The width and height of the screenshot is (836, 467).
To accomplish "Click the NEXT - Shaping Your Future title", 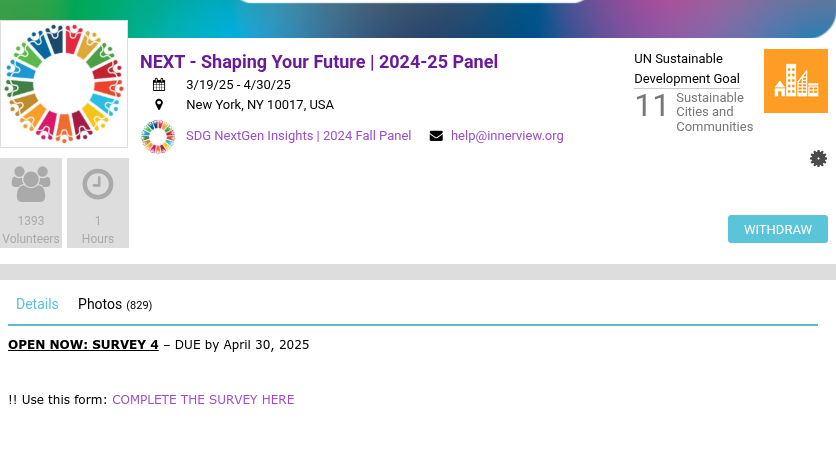I will coord(319,62).
